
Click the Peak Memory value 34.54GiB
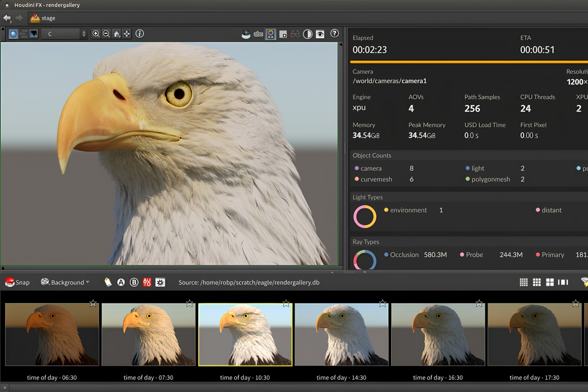pyautogui.click(x=422, y=135)
